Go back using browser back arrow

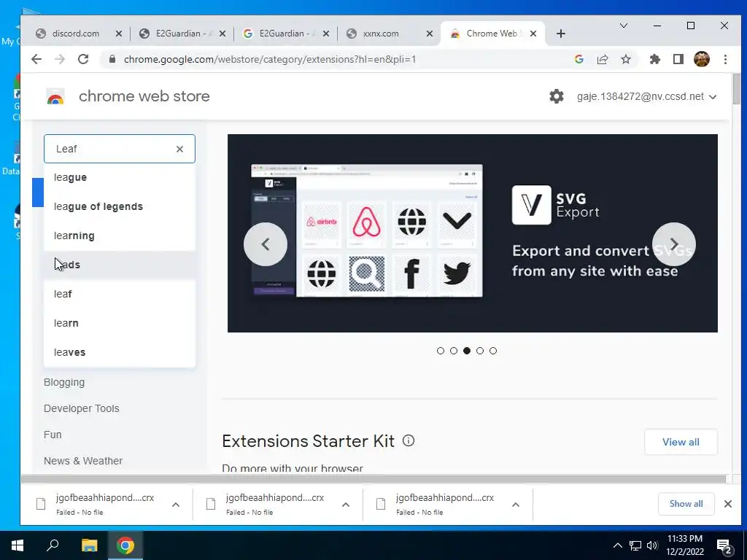tap(36, 59)
